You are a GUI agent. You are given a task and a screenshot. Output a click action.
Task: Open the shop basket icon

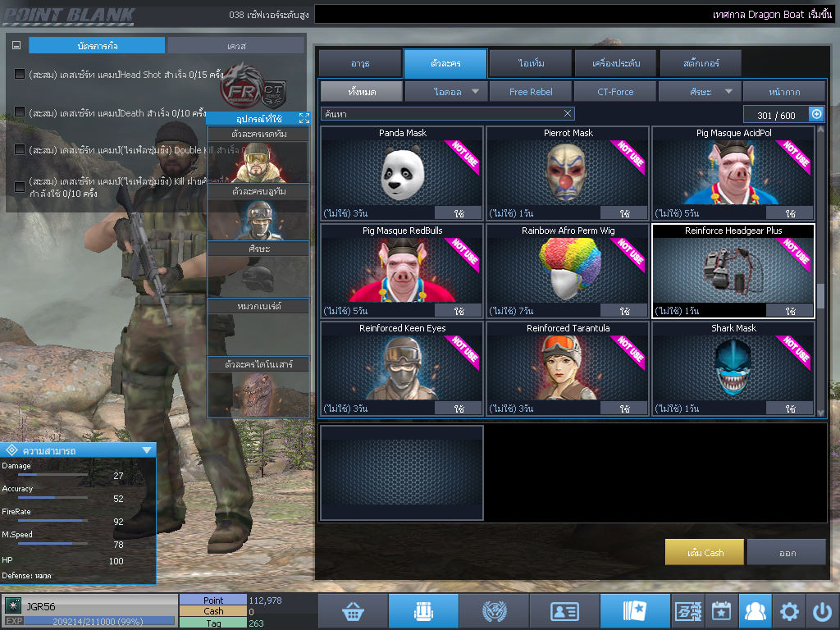[x=353, y=610]
